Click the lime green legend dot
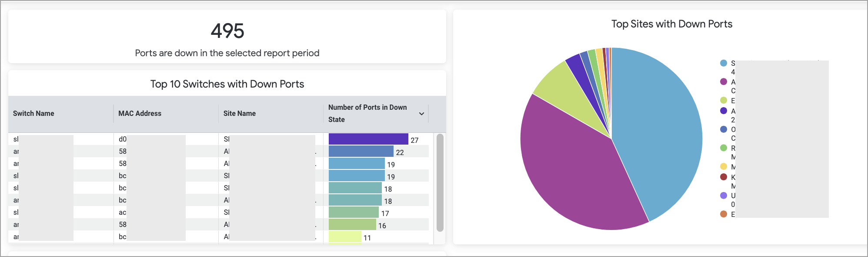Screen dimensions: 868x257 coord(724,100)
